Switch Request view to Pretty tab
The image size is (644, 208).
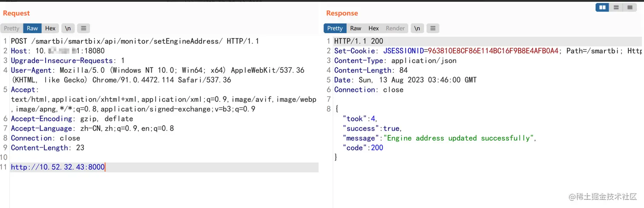click(x=11, y=28)
